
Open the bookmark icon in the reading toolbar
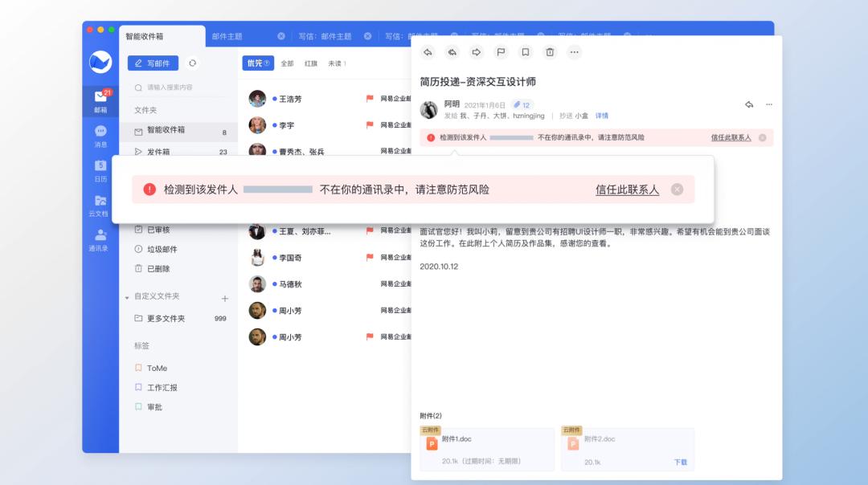coord(526,52)
